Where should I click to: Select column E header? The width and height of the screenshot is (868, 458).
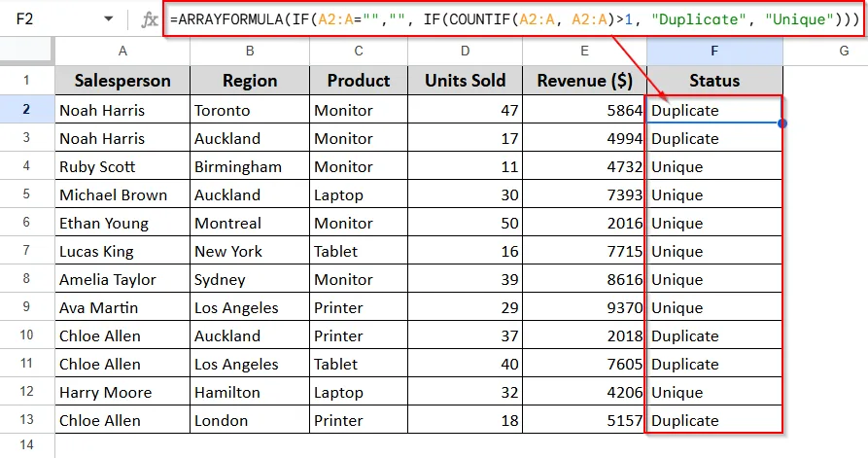point(584,51)
